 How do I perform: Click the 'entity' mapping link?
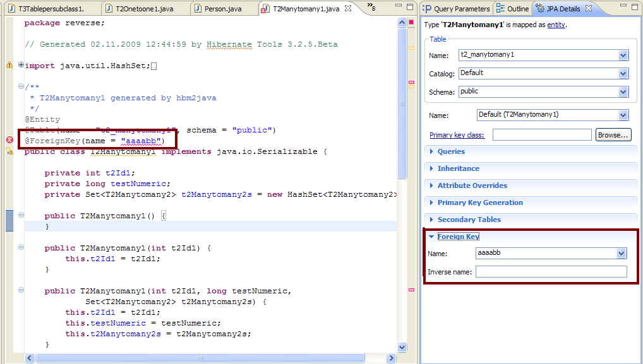click(556, 25)
